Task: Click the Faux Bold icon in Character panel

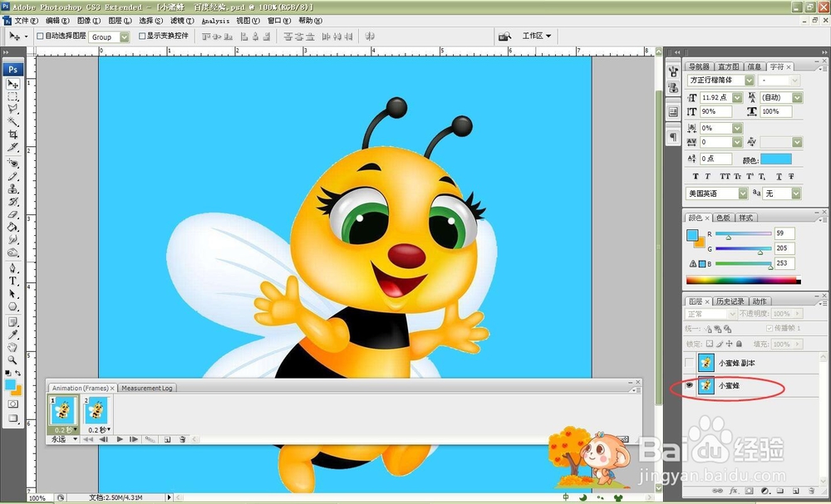Action: pyautogui.click(x=696, y=176)
